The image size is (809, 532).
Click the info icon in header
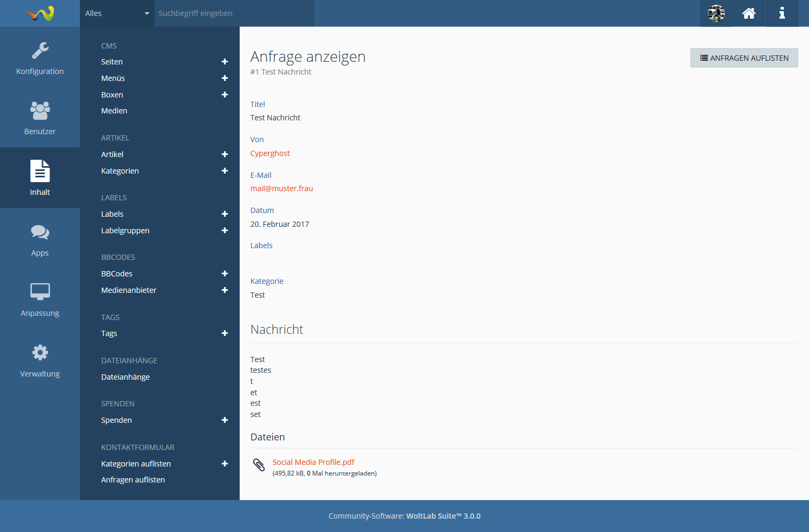pyautogui.click(x=782, y=13)
